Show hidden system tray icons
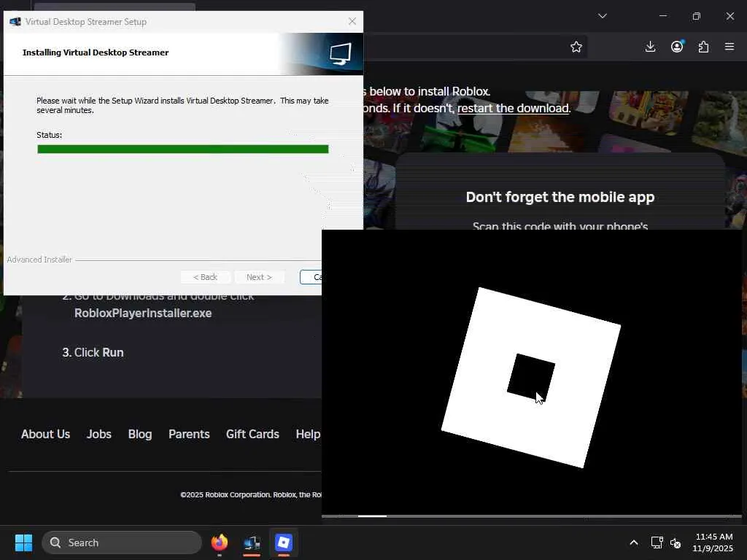Screen dimensions: 747x560 click(634, 542)
